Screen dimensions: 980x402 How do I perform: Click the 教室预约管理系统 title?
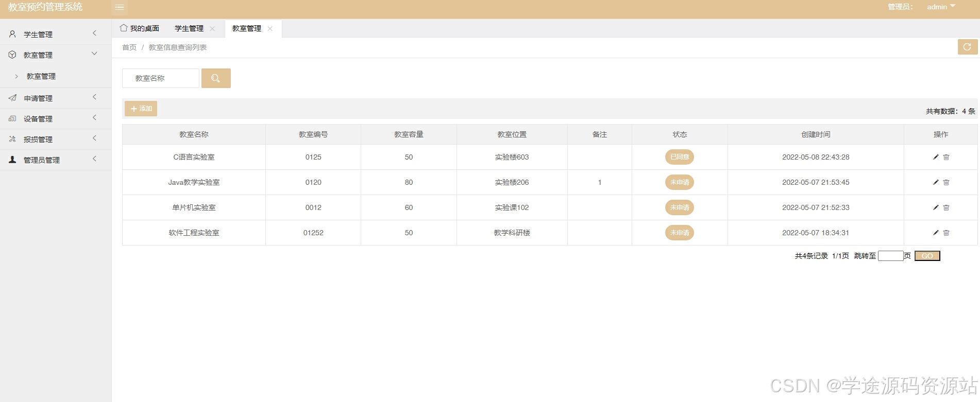[x=45, y=7]
